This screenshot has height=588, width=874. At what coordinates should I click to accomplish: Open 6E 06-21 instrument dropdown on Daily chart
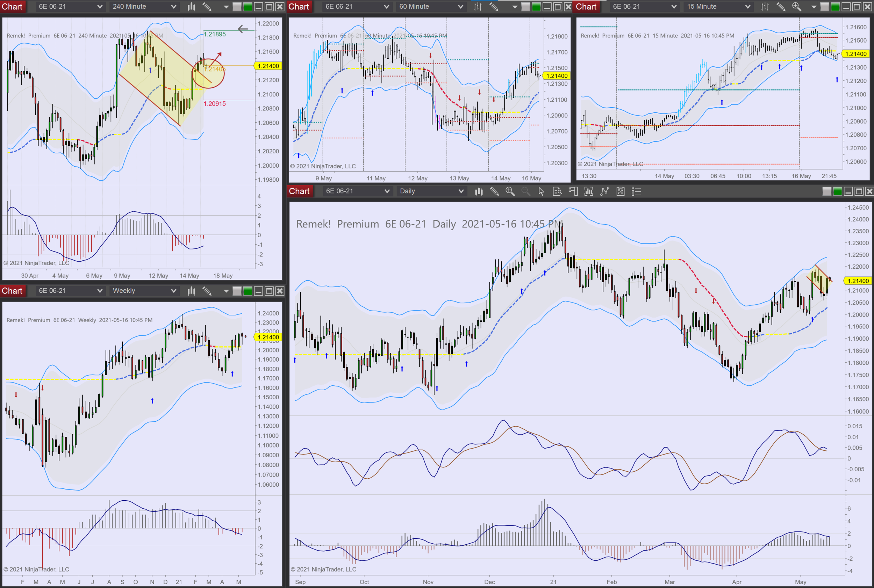pos(387,191)
